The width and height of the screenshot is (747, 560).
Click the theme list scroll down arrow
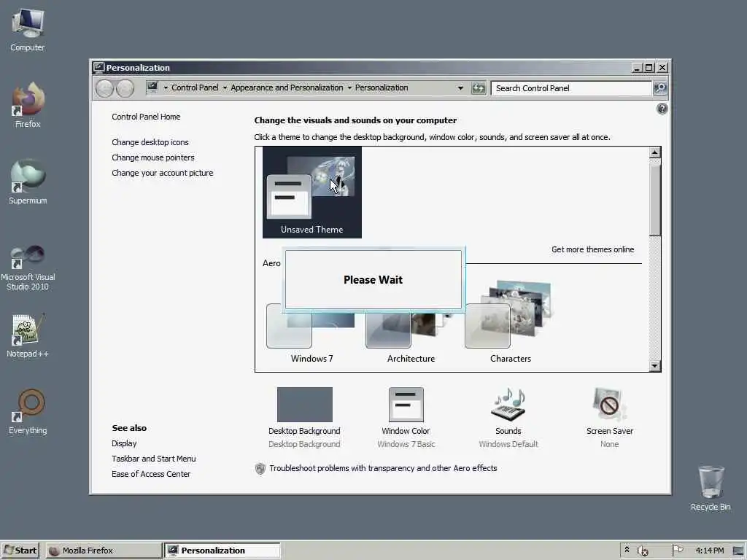click(x=654, y=366)
